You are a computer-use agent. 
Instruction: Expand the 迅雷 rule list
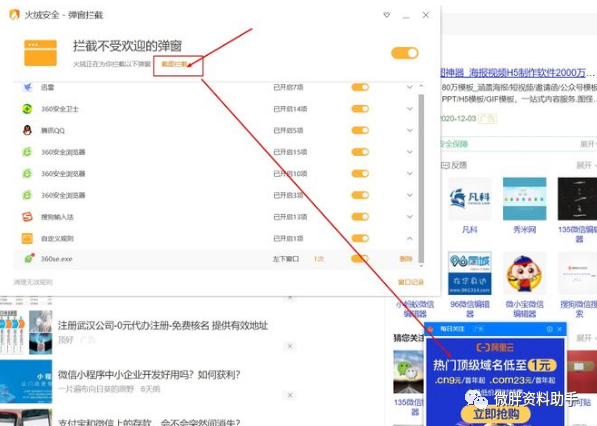(410, 87)
